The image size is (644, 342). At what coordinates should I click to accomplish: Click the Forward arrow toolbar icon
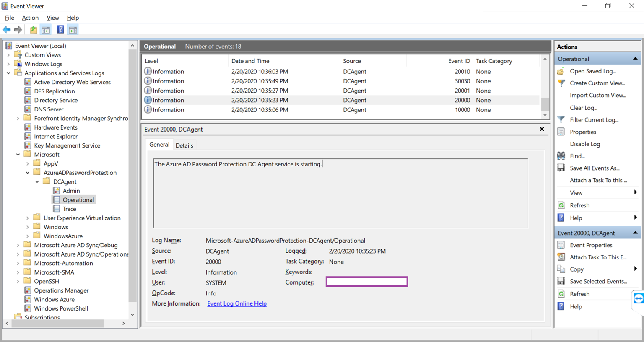18,30
